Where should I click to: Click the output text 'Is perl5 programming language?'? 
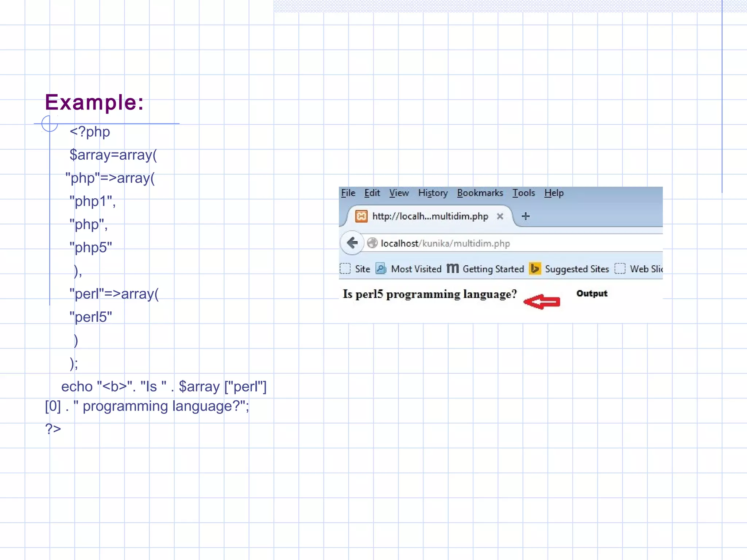pos(430,294)
